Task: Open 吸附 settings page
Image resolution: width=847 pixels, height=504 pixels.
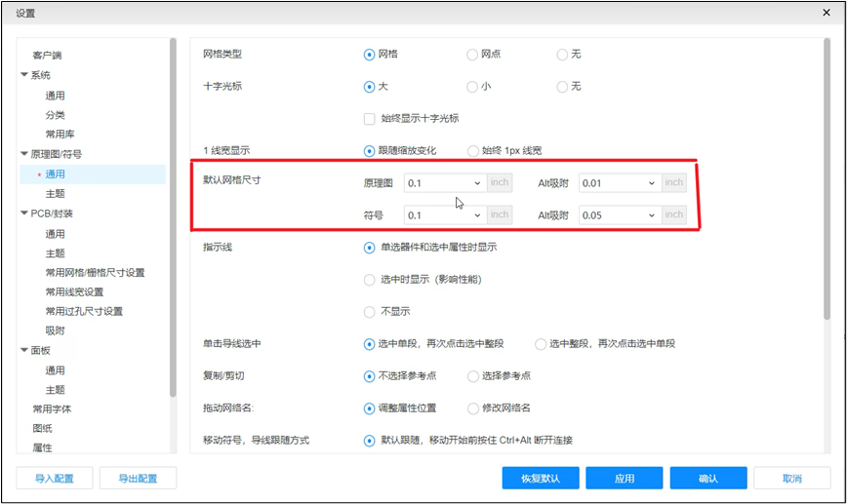Action: [x=55, y=330]
